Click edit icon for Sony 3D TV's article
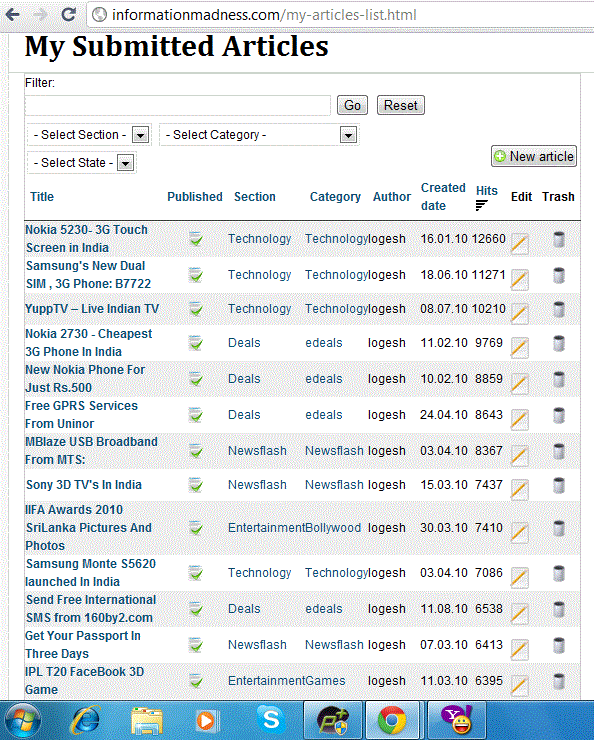The height and width of the screenshot is (740, 614). 519,488
